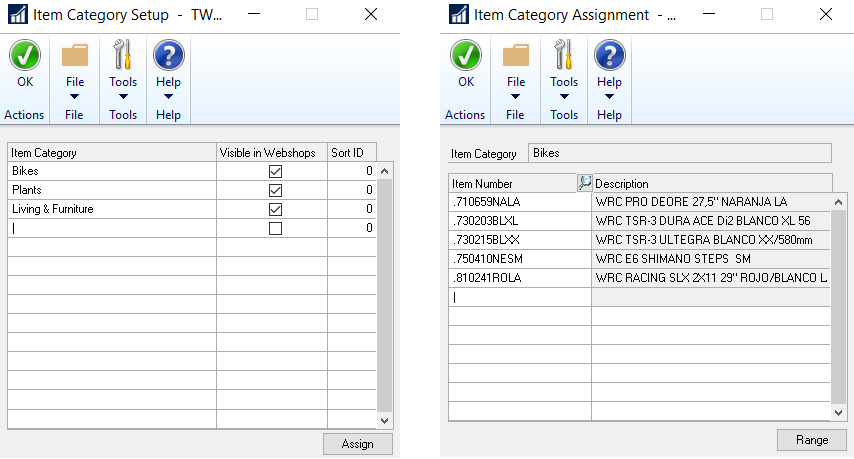Click the Range button
Screen dimensions: 854x459
tap(812, 440)
